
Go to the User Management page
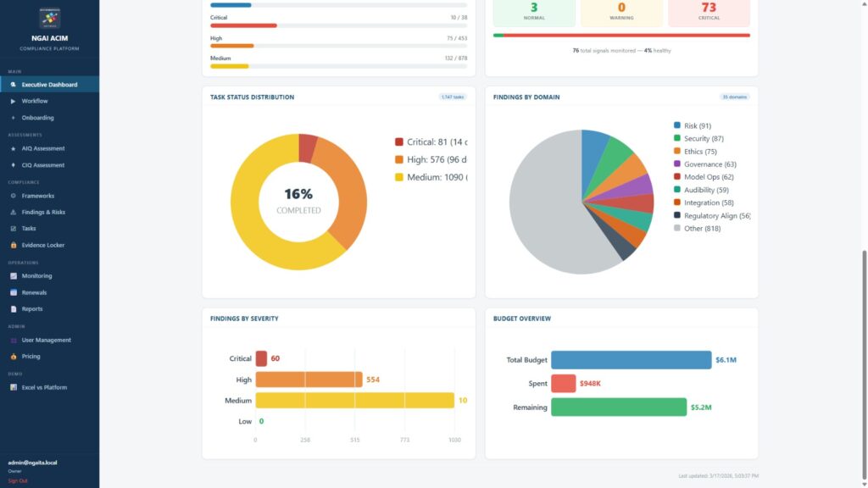(46, 340)
